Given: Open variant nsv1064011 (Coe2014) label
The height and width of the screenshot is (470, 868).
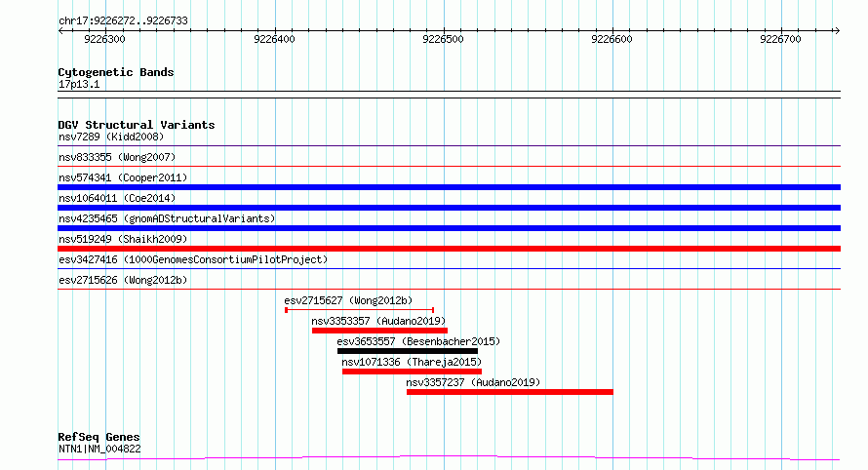Looking at the screenshot, I should coord(117,198).
